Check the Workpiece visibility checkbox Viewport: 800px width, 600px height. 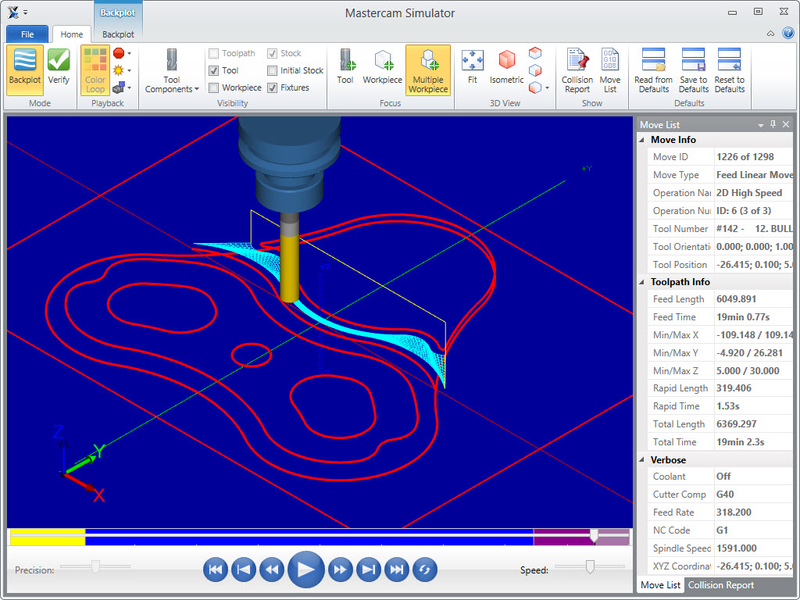214,88
